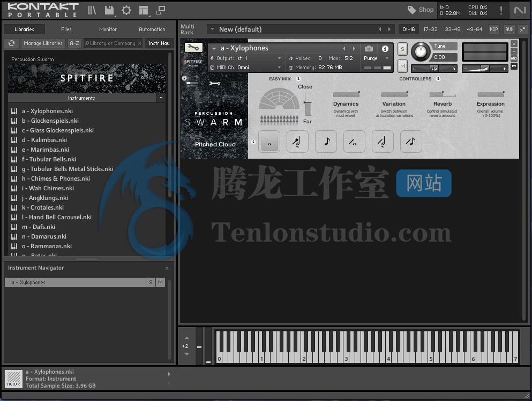Screen dimensions: 532x401
Task: Shift keyboard octave down arrow
Action: (186, 354)
